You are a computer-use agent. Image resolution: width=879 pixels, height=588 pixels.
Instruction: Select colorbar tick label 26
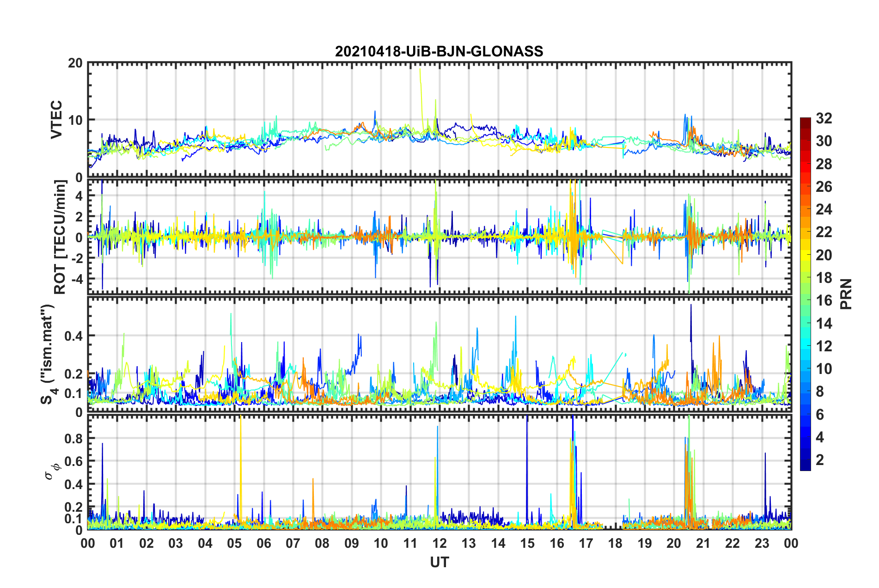tap(824, 187)
